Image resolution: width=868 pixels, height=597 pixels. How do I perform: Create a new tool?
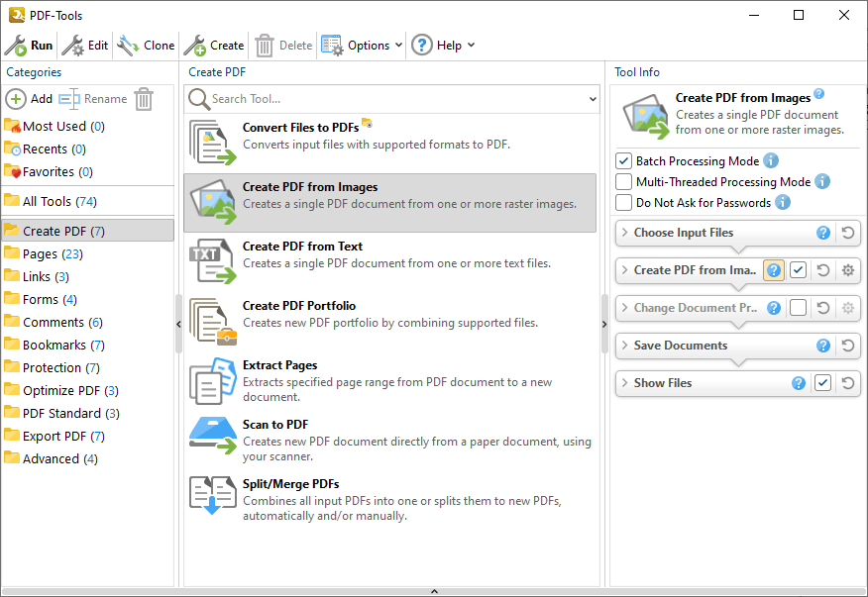[x=214, y=46]
